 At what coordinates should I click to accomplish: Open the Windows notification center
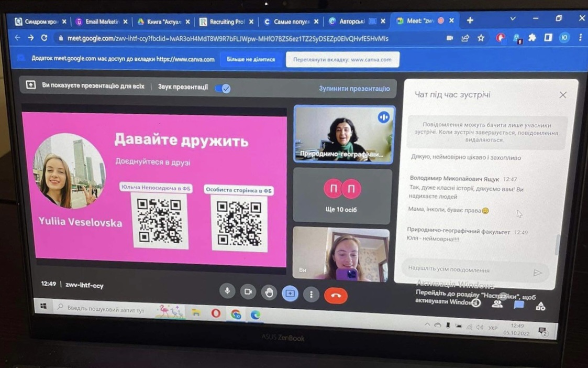[x=543, y=331]
